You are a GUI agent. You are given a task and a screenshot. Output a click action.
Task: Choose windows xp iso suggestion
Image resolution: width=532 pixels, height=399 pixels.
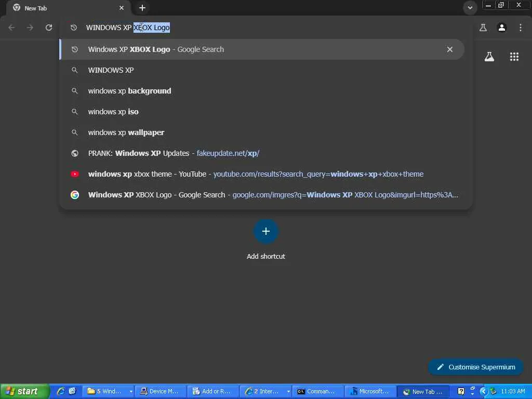262,112
